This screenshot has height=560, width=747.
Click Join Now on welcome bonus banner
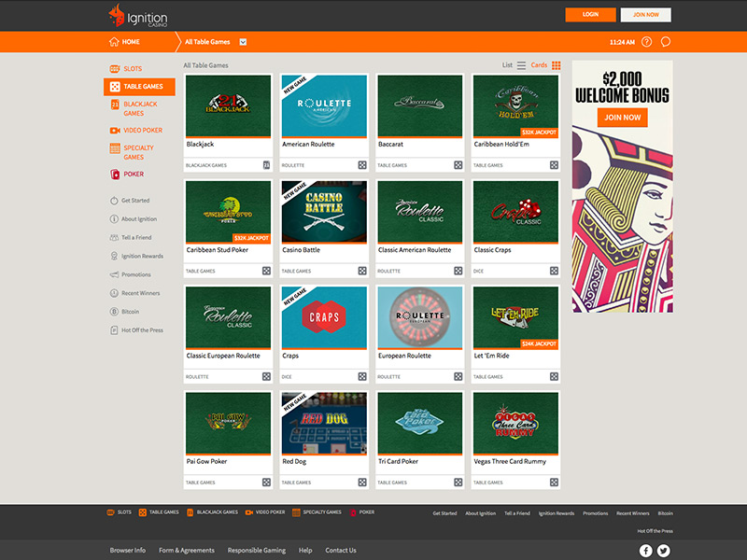click(622, 118)
